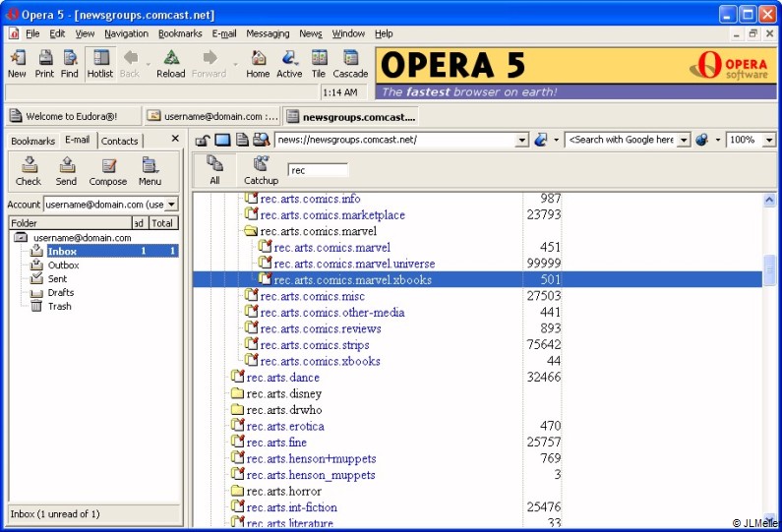Switch to username@domain.com window tab
The height and width of the screenshot is (532, 782).
click(211, 116)
